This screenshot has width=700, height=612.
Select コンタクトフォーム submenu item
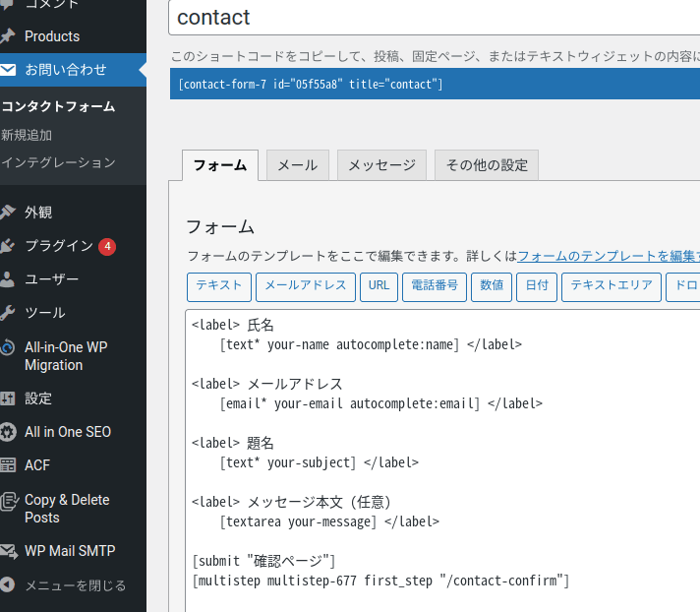click(x=58, y=107)
